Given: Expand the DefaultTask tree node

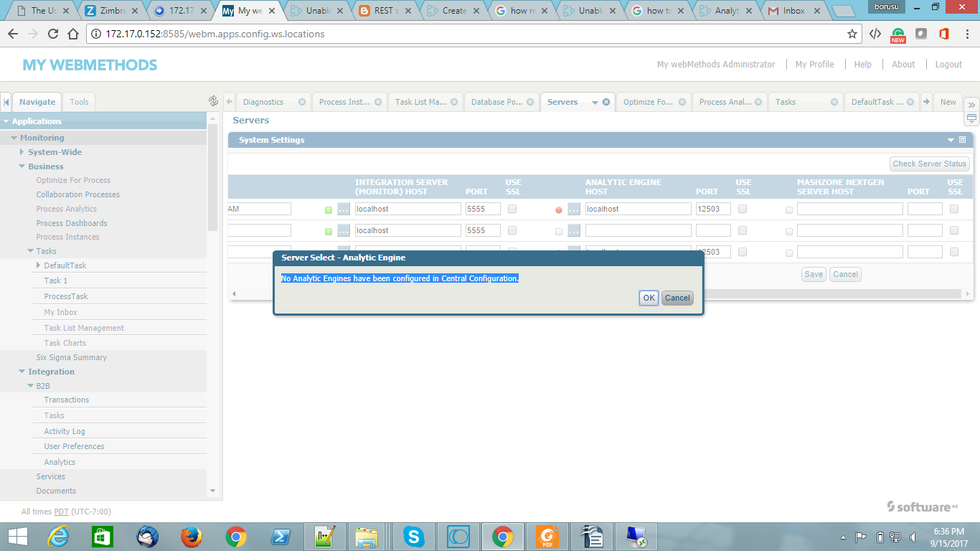Looking at the screenshot, I should pos(38,265).
